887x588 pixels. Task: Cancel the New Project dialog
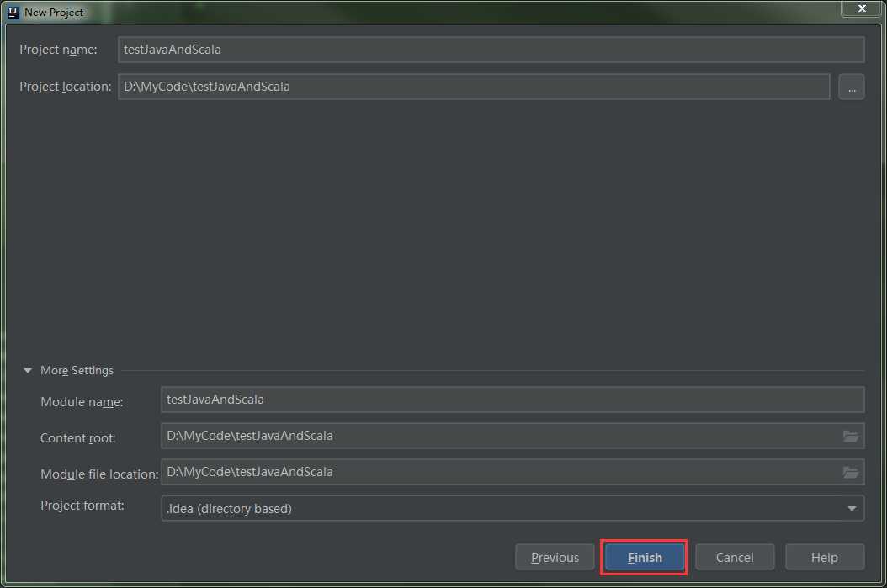[x=735, y=557]
